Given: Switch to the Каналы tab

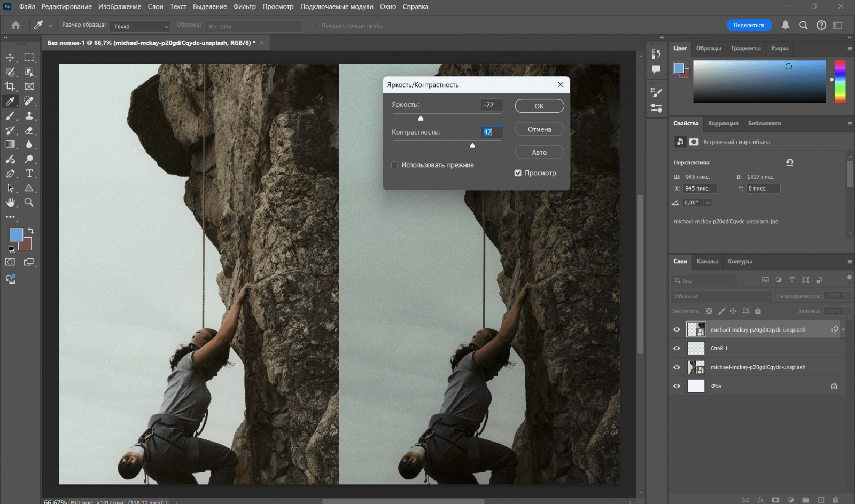Looking at the screenshot, I should (707, 262).
